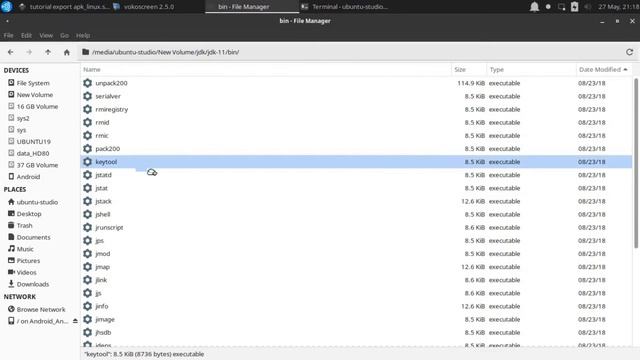Open Desktop place
This screenshot has width=640, height=360.
(x=29, y=214)
